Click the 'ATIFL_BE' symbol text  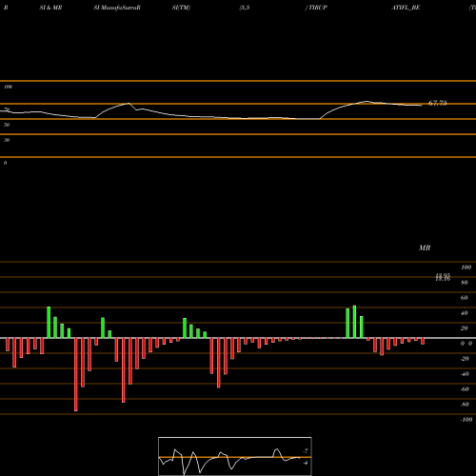pos(406,8)
